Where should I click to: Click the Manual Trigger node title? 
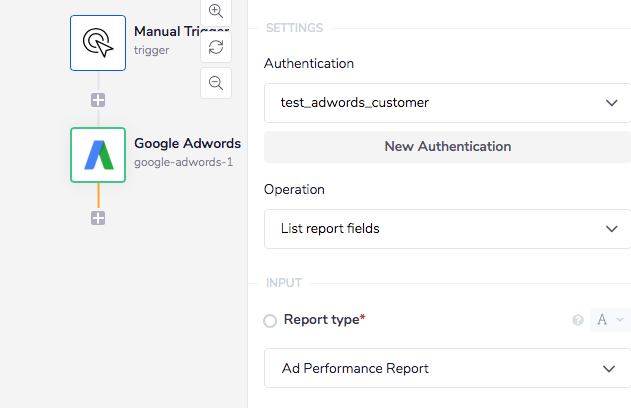[182, 31]
